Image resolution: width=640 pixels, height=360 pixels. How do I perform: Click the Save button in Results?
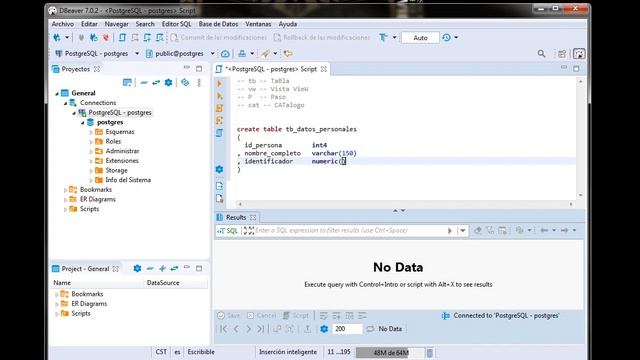[229, 316]
